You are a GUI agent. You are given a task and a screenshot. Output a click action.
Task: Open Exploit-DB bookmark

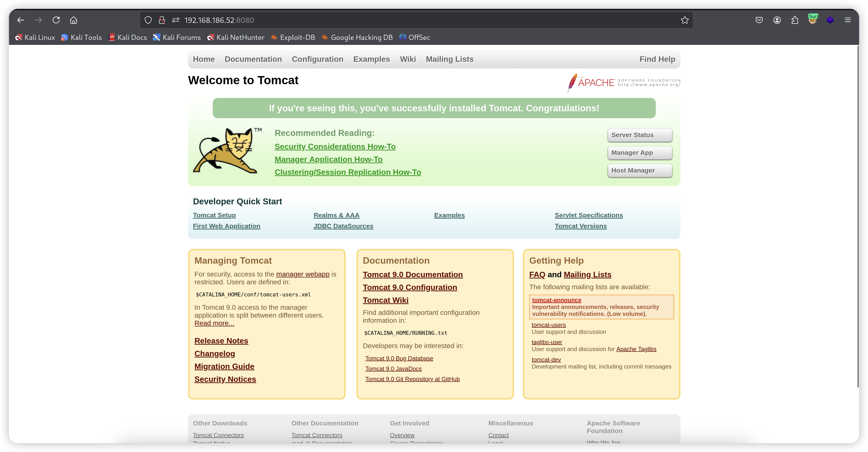(293, 37)
